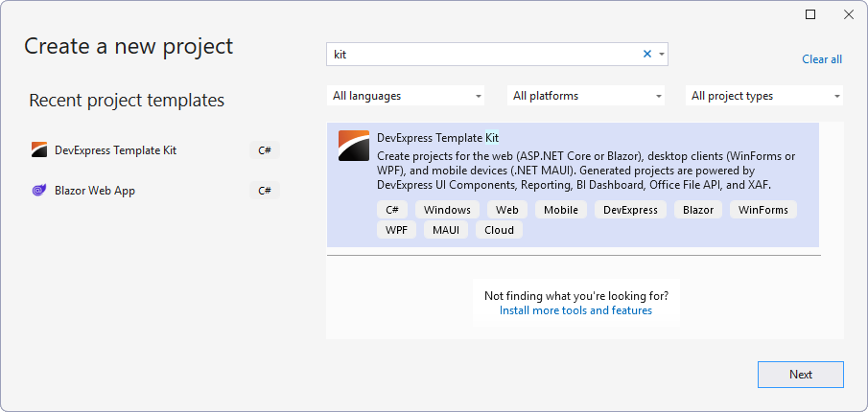This screenshot has height=412, width=868.
Task: Click the WinForms tag
Action: 763,210
